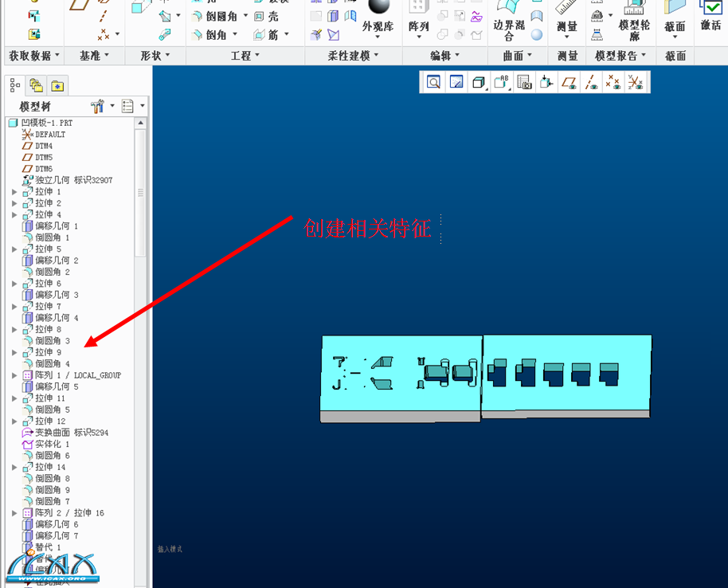Select the 倒圆角 3 feature
The height and width of the screenshot is (588, 728).
tap(46, 341)
